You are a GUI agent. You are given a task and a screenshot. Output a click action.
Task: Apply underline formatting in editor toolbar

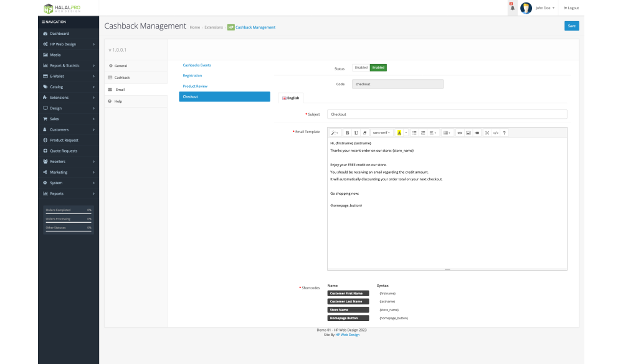click(356, 133)
